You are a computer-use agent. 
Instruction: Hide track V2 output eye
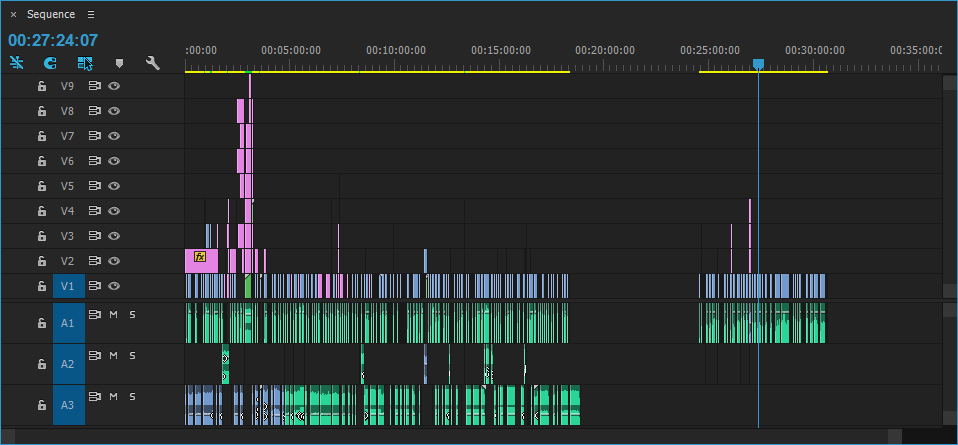pyautogui.click(x=114, y=261)
